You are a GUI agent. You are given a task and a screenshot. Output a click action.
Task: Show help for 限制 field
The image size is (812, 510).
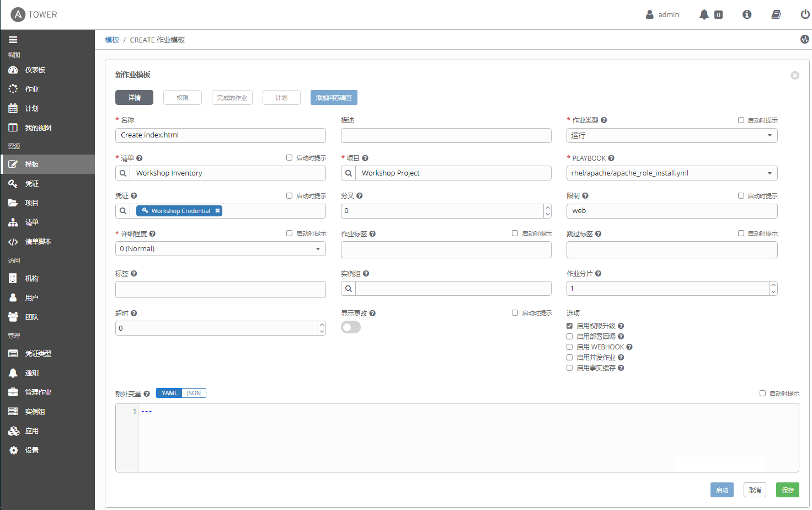click(x=585, y=195)
